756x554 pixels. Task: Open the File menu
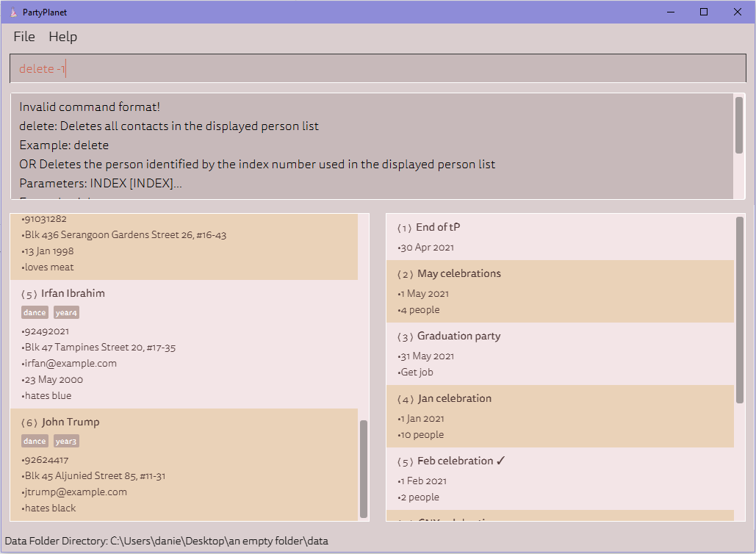(24, 37)
